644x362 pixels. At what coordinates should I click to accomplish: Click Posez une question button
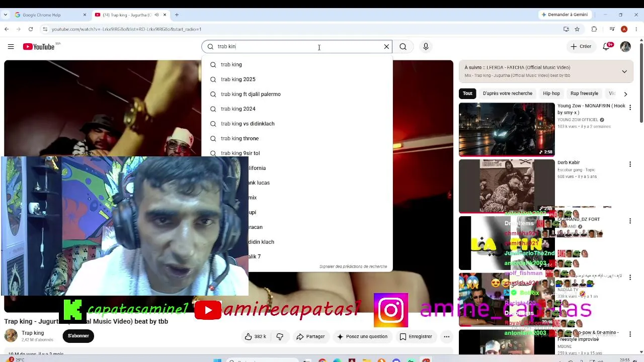tap(362, 336)
